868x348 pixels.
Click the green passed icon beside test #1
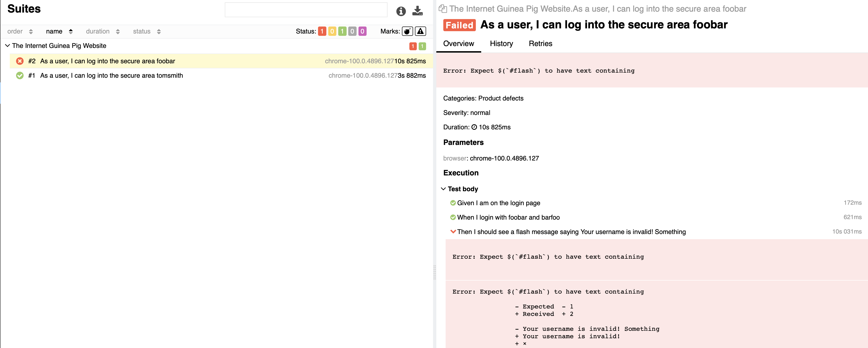(20, 76)
